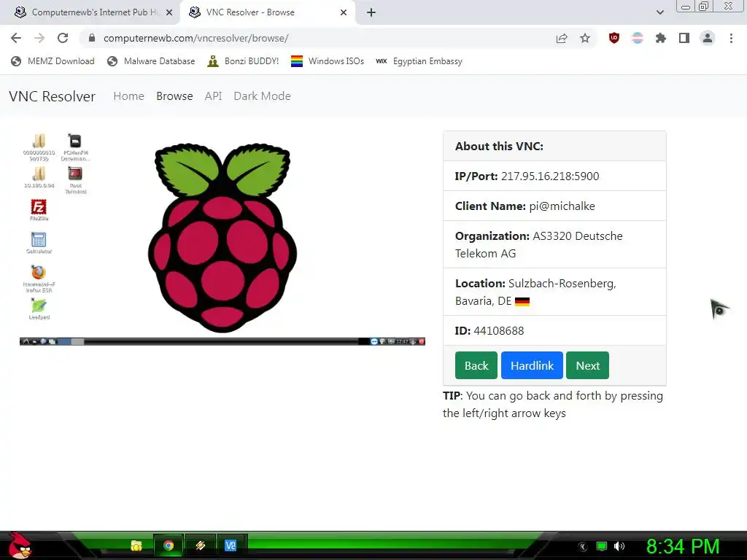Screen dimensions: 747x560
Task: Click the green Next button
Action: pos(587,365)
